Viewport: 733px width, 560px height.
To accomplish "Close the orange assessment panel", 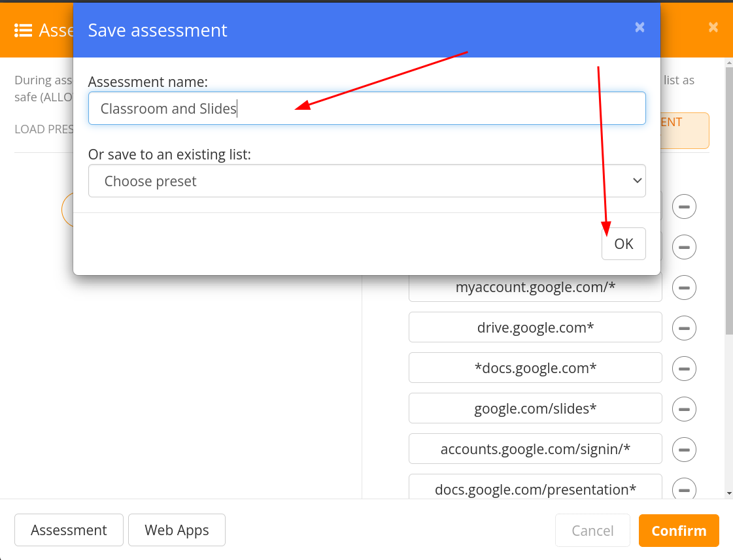I will tap(713, 27).
